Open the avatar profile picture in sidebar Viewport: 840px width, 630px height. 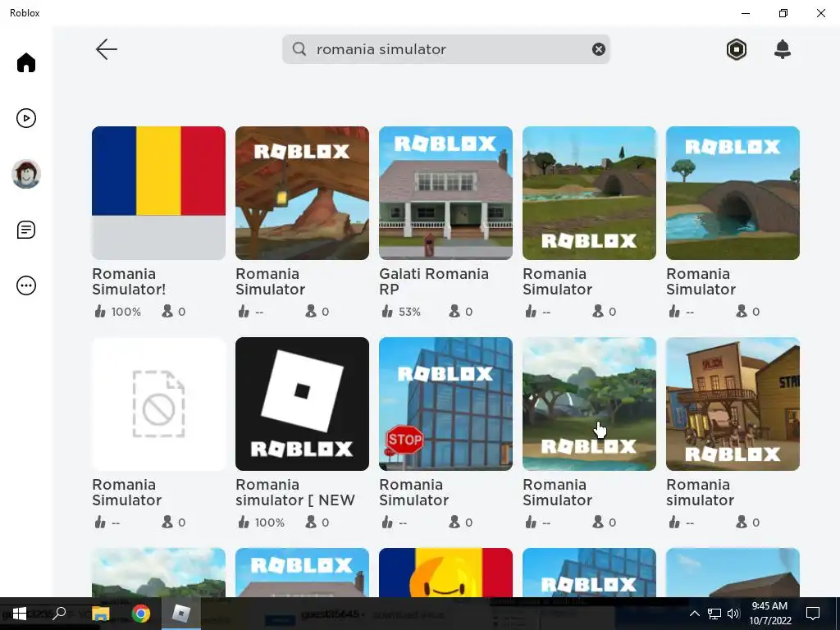click(25, 174)
